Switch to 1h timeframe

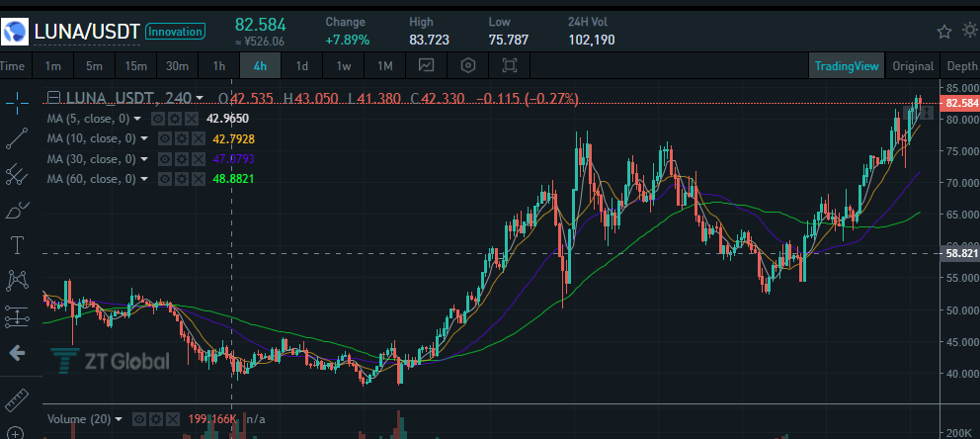click(x=218, y=65)
